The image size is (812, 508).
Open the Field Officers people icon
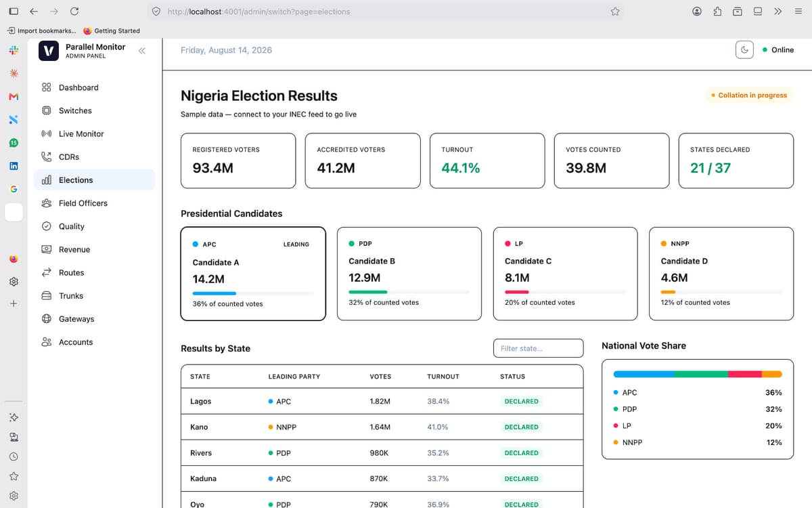47,203
